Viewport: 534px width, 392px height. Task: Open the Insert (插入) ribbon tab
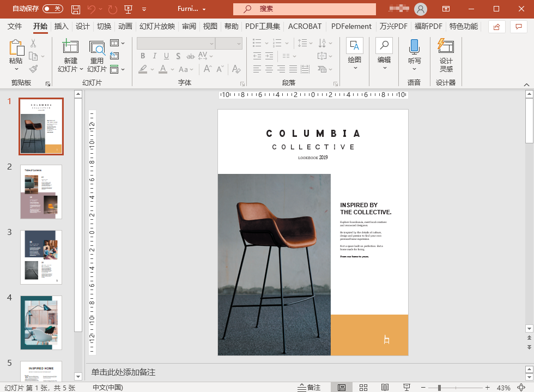[62, 26]
